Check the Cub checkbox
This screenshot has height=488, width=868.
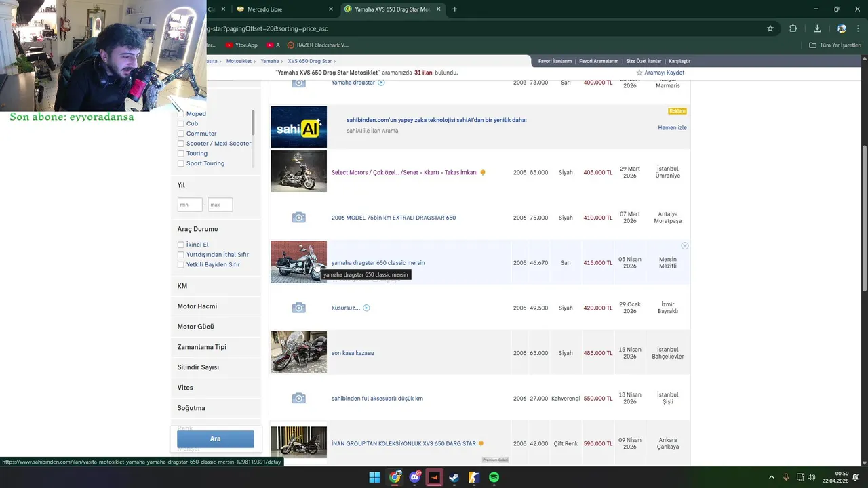tap(181, 124)
